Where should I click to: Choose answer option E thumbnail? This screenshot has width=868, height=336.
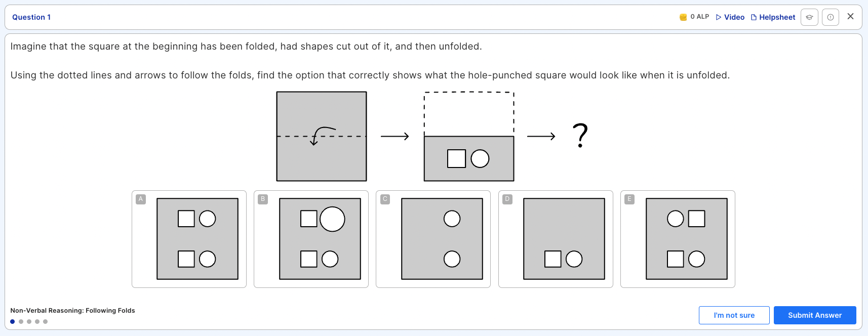click(678, 239)
